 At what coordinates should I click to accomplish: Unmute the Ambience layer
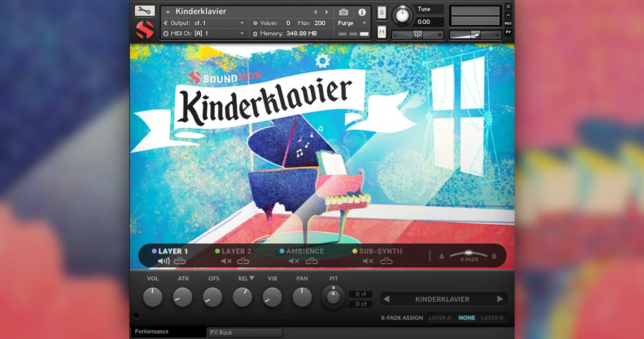coord(294,261)
